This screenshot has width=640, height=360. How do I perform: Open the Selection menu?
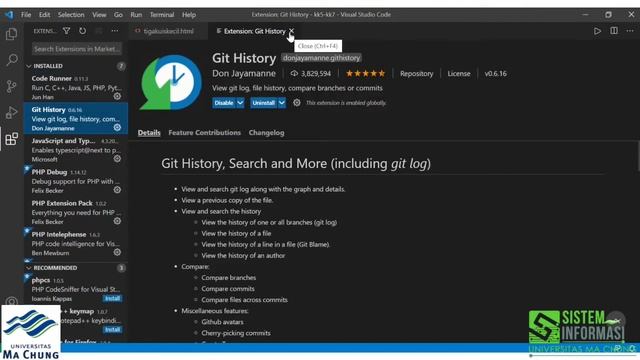click(71, 15)
